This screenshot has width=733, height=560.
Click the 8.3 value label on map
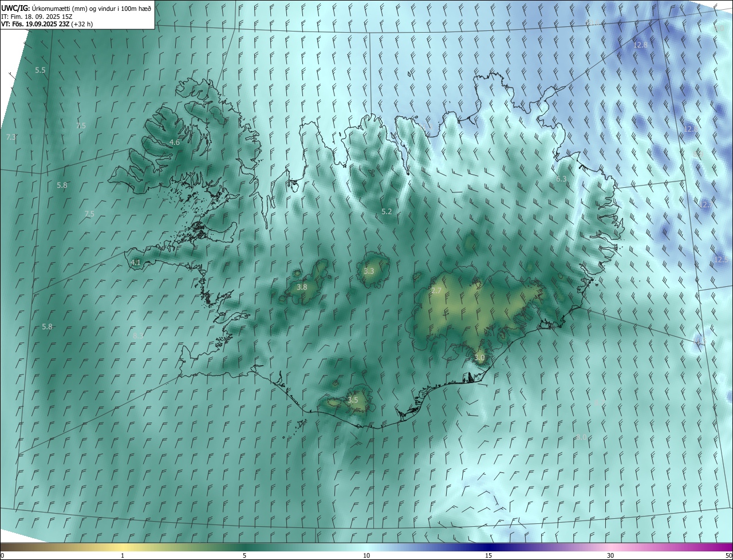(138, 336)
